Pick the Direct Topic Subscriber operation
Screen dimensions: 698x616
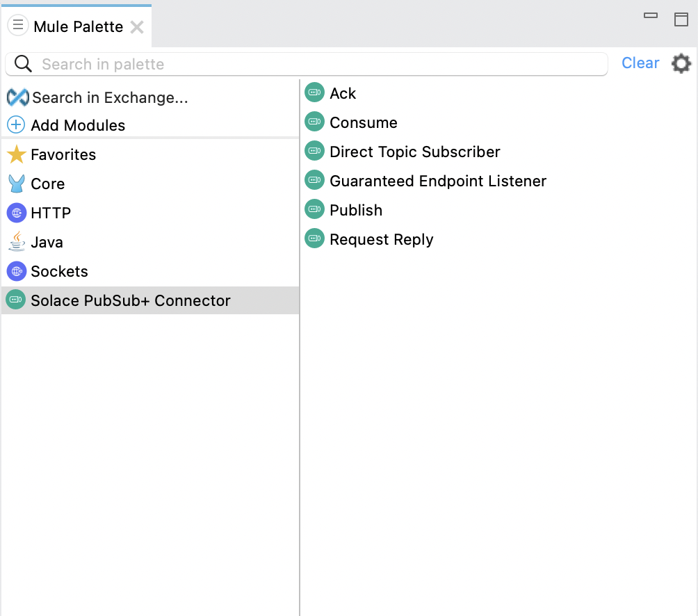pyautogui.click(x=414, y=152)
